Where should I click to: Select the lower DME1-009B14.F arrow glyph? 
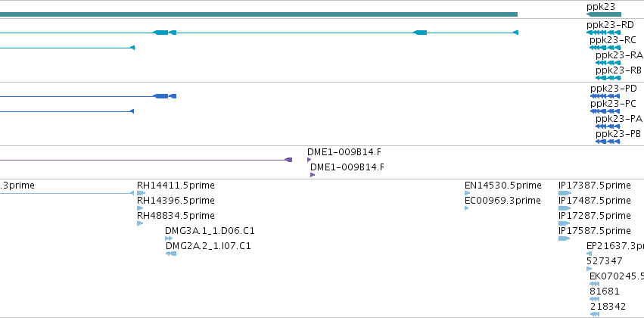(x=313, y=175)
